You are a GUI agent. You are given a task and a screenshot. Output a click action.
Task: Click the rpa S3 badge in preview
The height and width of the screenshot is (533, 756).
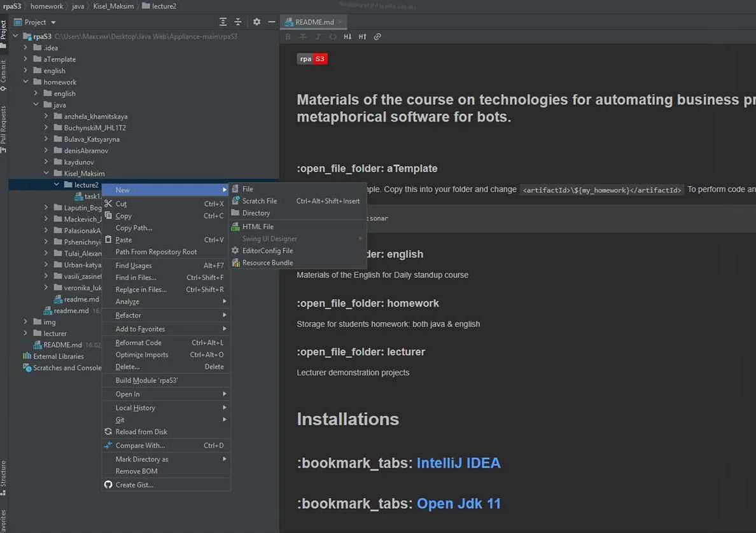click(x=312, y=59)
